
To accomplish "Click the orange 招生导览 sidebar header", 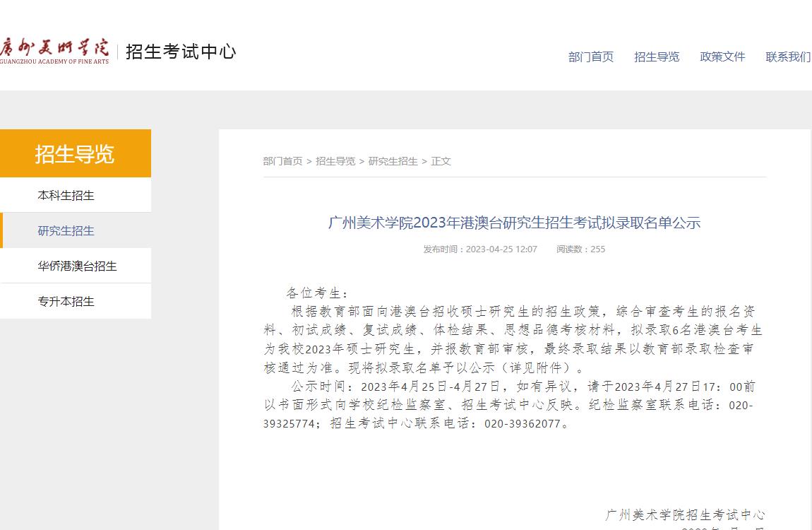I will [76, 153].
